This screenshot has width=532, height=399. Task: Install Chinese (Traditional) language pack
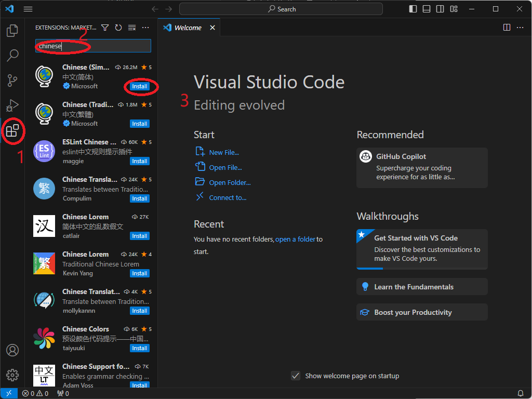click(x=140, y=124)
